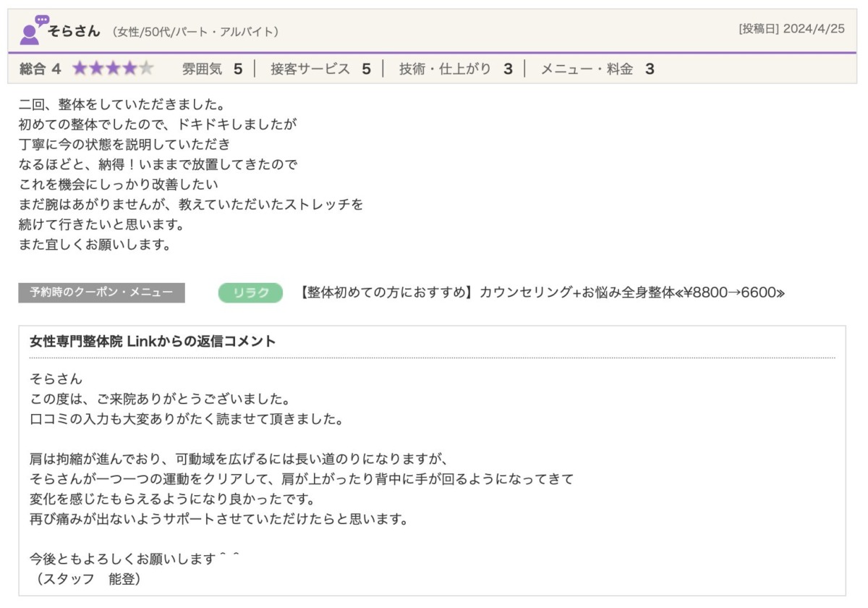Viewport: 868px width, 608px height.
Task: Click the 技術・仕上がり 3 score
Action: (x=456, y=69)
